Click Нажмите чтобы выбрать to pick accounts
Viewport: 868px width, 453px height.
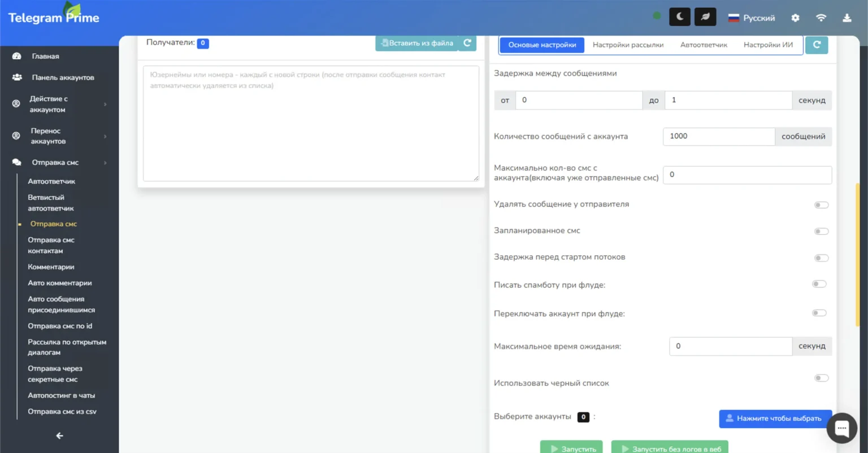tap(775, 419)
